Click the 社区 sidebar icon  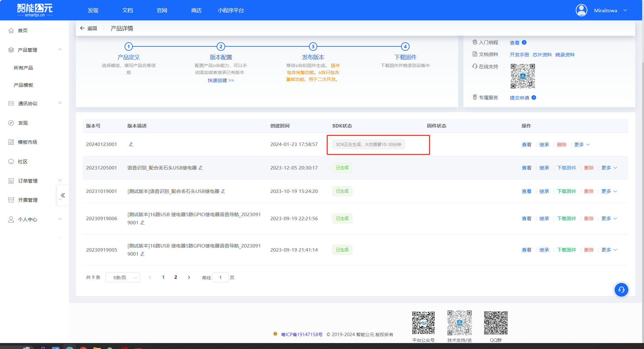pyautogui.click(x=11, y=161)
